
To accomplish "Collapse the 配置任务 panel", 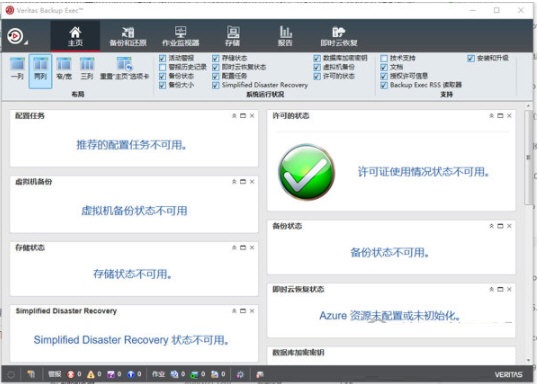I will click(x=234, y=116).
